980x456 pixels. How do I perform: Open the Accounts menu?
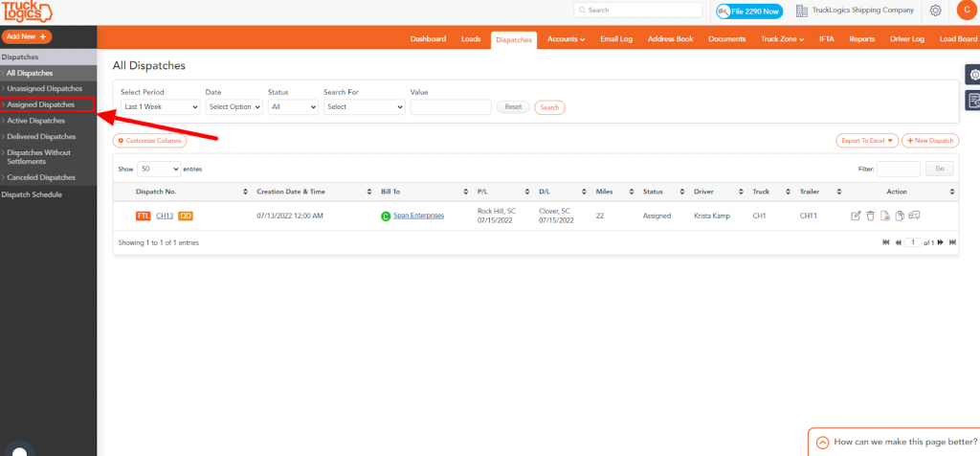click(x=566, y=38)
